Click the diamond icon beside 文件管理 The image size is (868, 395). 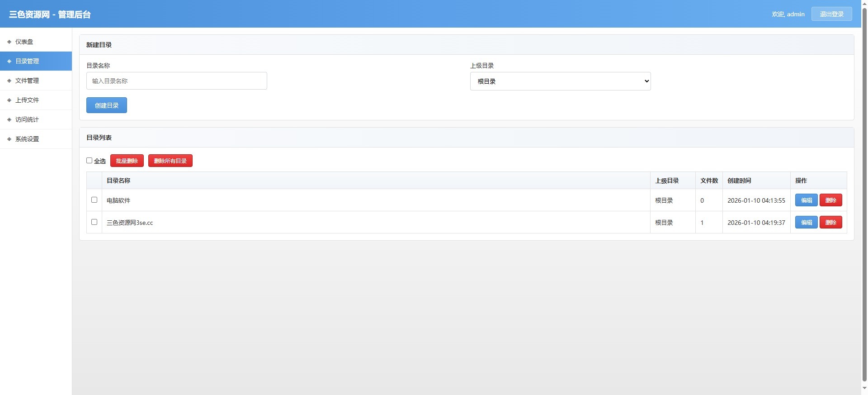(x=9, y=81)
